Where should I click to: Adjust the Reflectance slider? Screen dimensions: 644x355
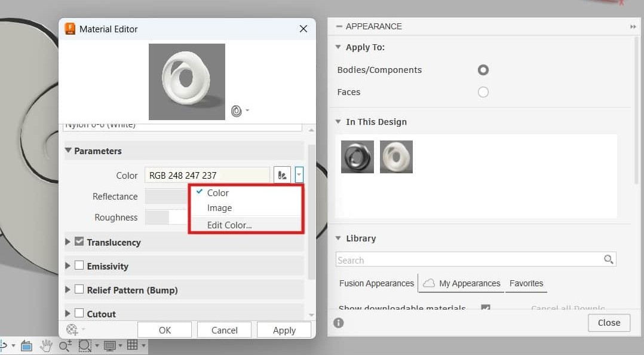[166, 197]
